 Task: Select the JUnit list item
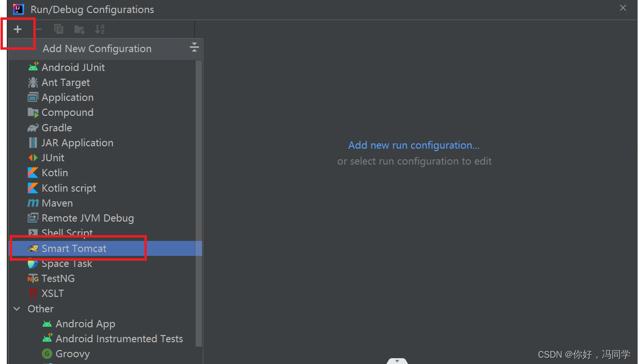click(x=105, y=158)
